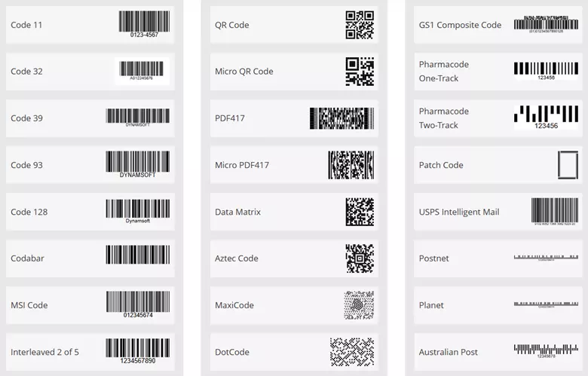The height and width of the screenshot is (376, 588).
Task: Select the "Aztec Code" label
Action: pyautogui.click(x=236, y=258)
